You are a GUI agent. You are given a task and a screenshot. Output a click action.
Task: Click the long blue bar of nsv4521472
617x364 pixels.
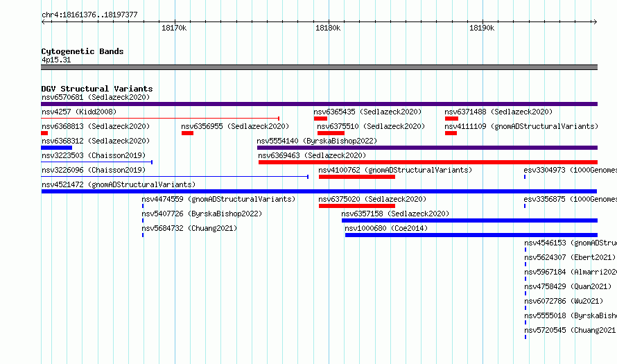point(319,191)
